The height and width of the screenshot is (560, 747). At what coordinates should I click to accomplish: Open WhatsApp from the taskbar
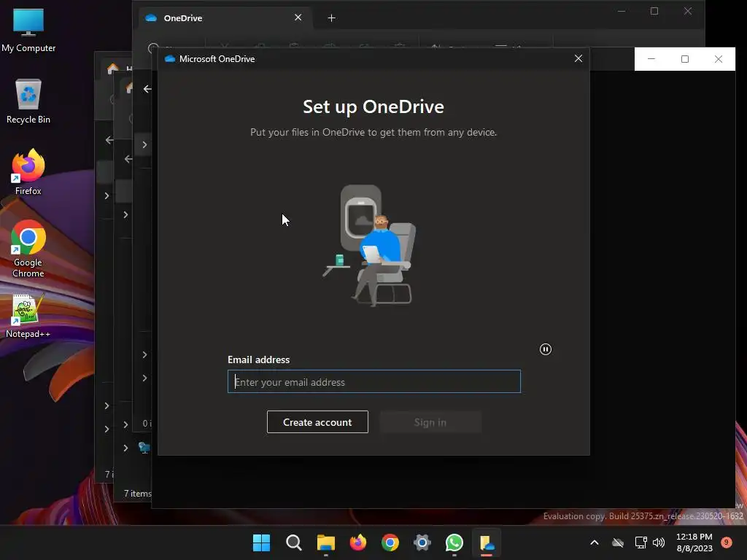pos(454,542)
